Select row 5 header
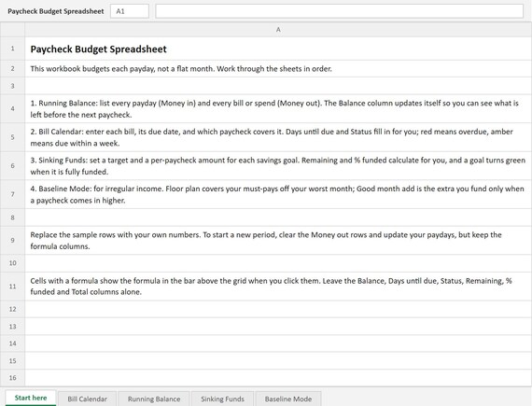The height and width of the screenshot is (406, 532). [12, 137]
